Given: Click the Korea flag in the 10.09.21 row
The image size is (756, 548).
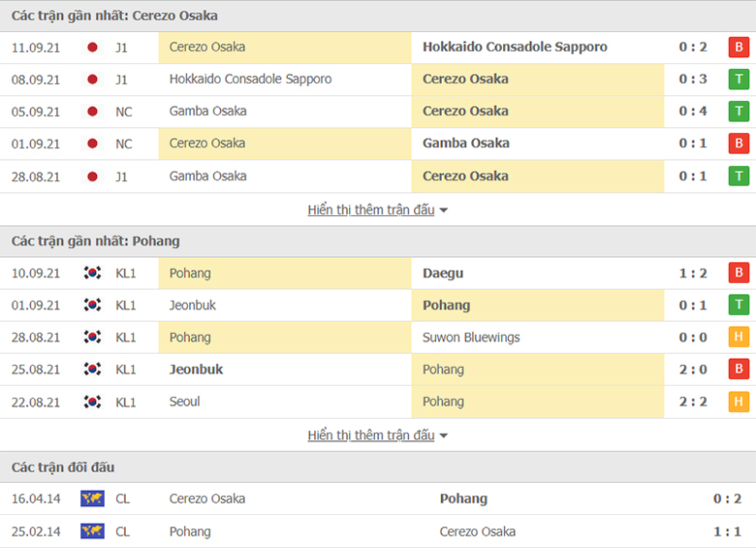Looking at the screenshot, I should point(92,274).
